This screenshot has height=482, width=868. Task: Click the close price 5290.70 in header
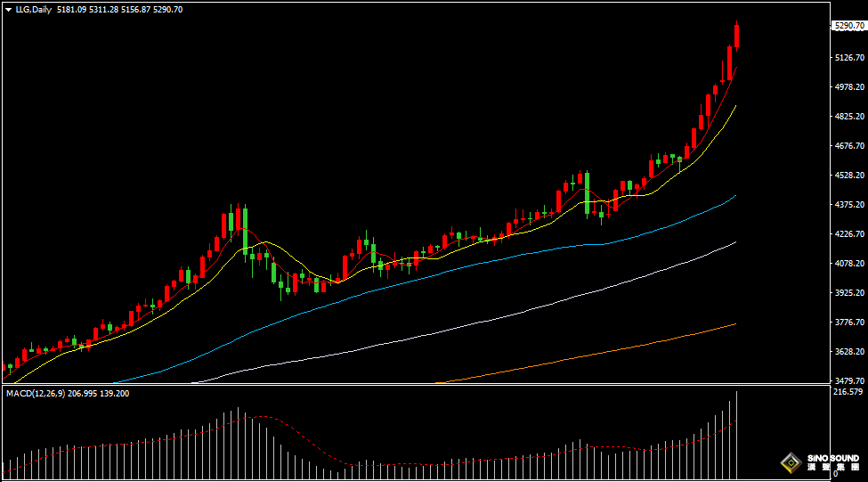167,9
